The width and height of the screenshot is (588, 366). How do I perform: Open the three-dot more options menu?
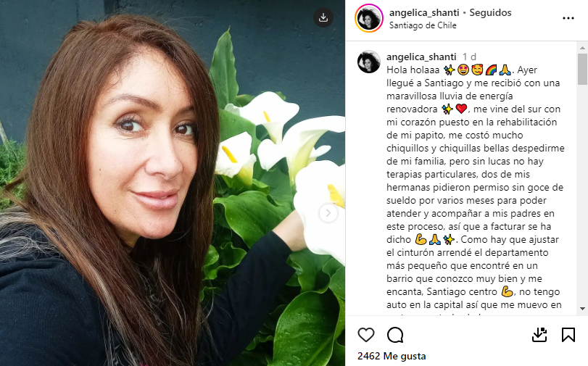(x=568, y=18)
